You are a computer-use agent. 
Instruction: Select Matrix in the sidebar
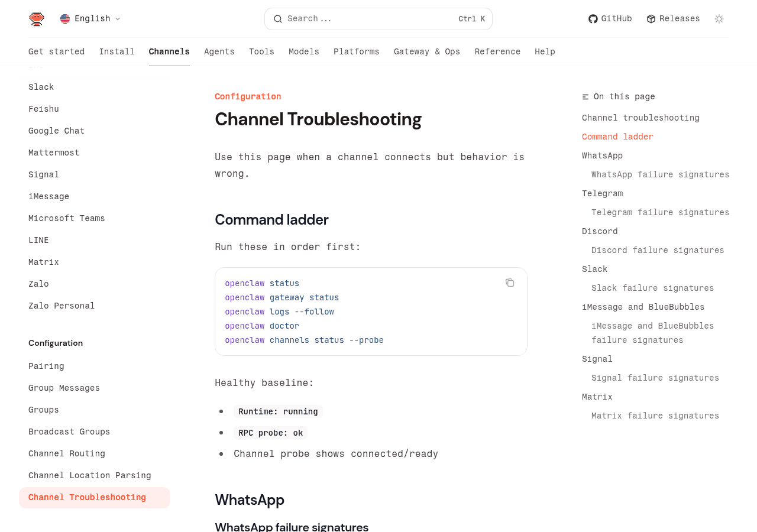tap(43, 261)
